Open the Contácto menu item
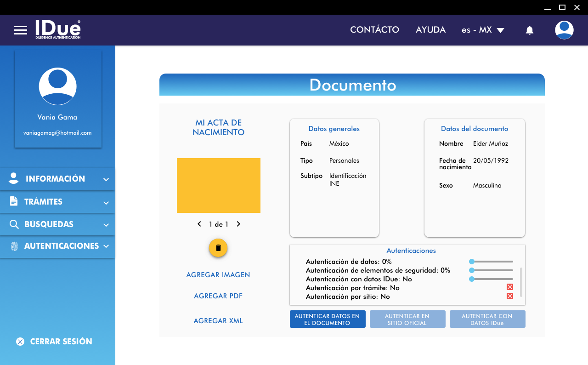Viewport: 588px width, 365px height. coord(374,30)
